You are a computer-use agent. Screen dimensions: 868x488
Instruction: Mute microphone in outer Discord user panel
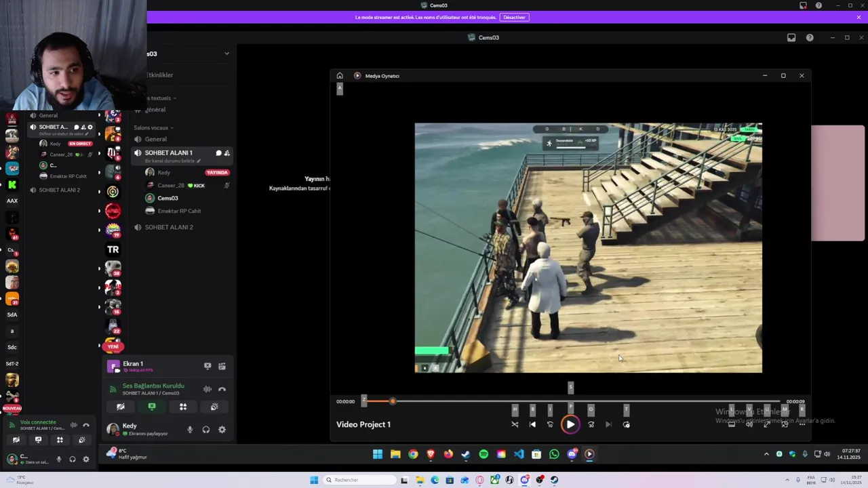[x=59, y=460]
